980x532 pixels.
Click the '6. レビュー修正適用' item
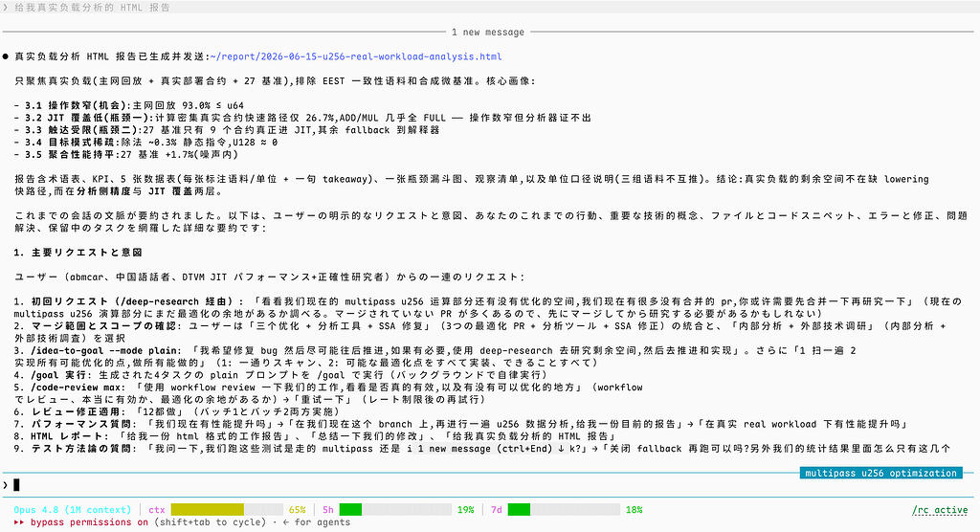[177, 411]
